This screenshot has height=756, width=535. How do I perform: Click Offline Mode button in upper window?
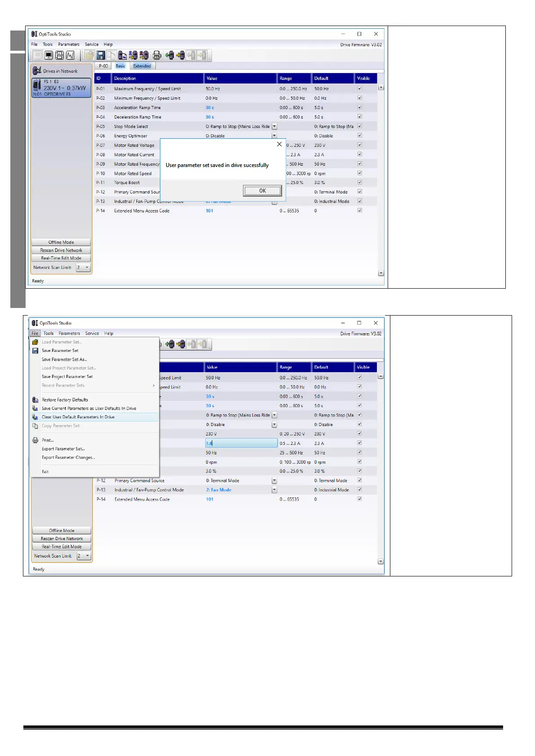click(x=61, y=242)
